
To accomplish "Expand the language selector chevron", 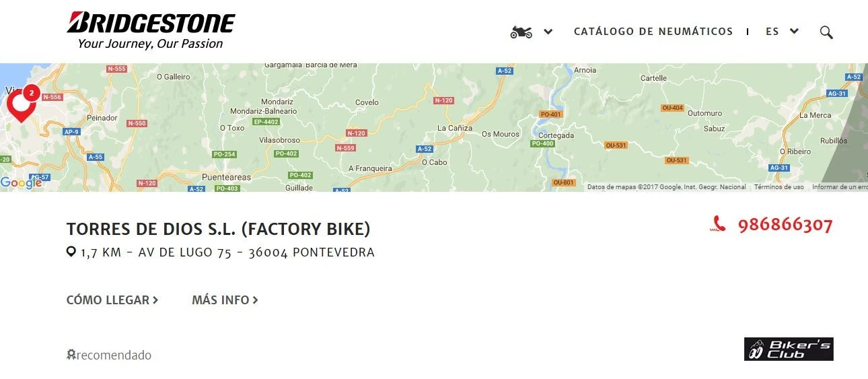I will click(x=795, y=31).
